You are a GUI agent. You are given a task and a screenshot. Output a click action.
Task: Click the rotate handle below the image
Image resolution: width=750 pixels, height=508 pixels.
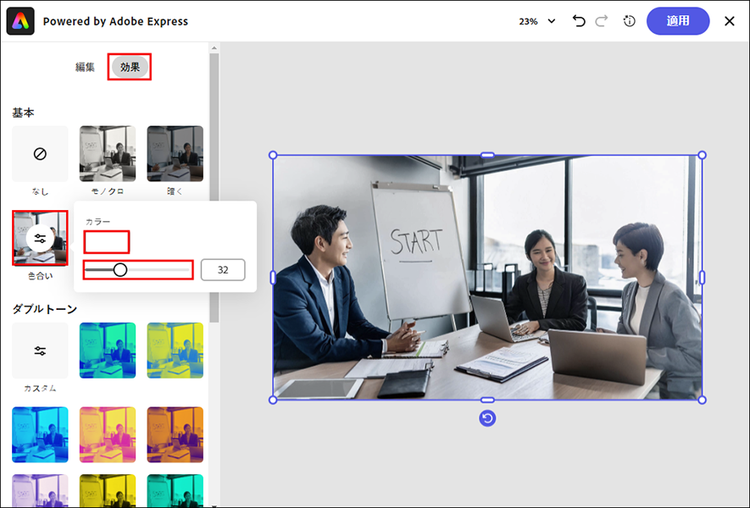[x=487, y=418]
